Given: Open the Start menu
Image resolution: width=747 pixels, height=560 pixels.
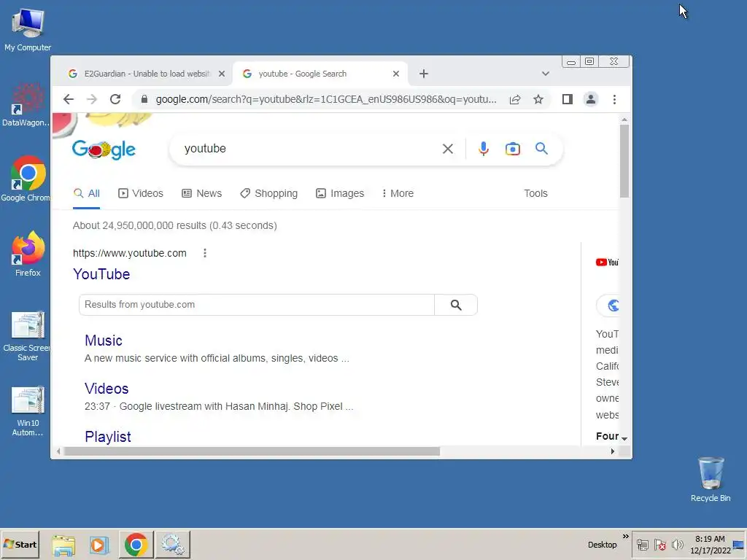Looking at the screenshot, I should point(20,544).
